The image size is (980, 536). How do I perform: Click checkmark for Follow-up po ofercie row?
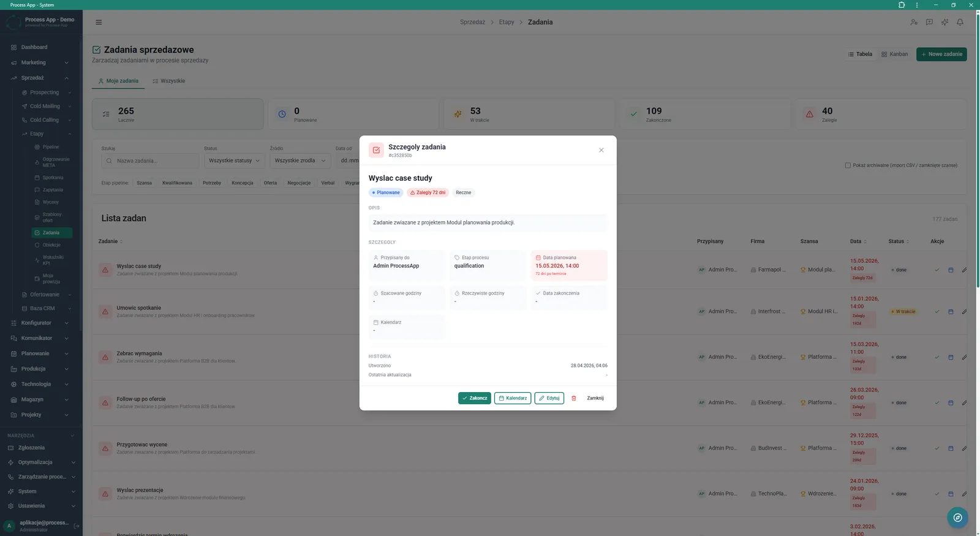tap(937, 403)
